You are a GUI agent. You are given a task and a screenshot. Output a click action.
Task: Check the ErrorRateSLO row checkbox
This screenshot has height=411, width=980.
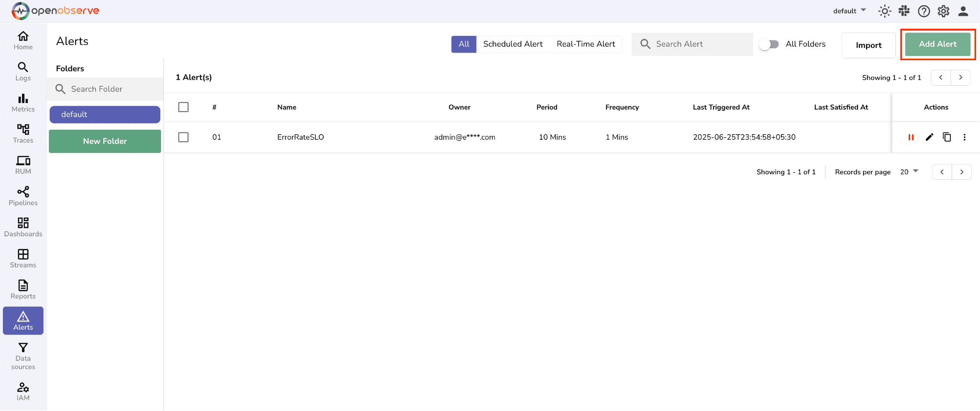[183, 137]
